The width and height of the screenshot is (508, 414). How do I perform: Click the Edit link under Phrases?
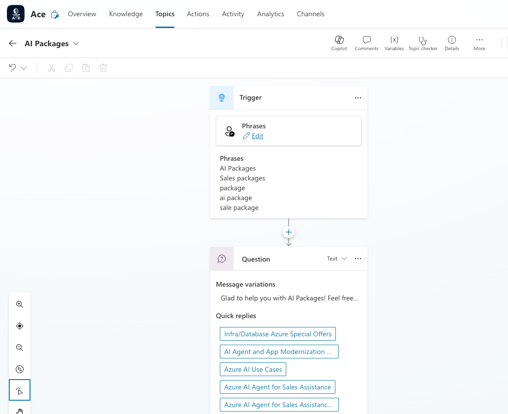click(257, 136)
